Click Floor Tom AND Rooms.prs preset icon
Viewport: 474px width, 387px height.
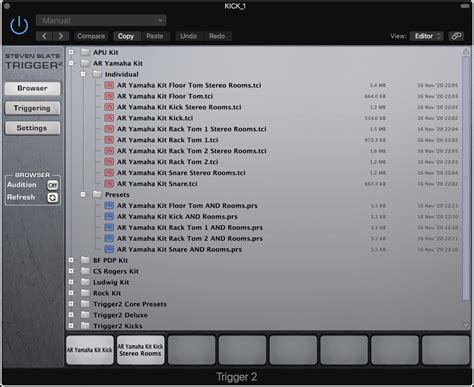109,205
